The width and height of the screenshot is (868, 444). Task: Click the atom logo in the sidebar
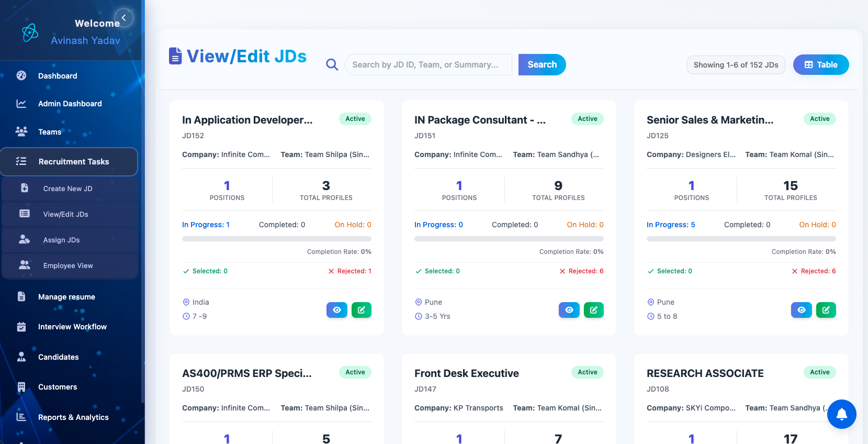(x=30, y=32)
